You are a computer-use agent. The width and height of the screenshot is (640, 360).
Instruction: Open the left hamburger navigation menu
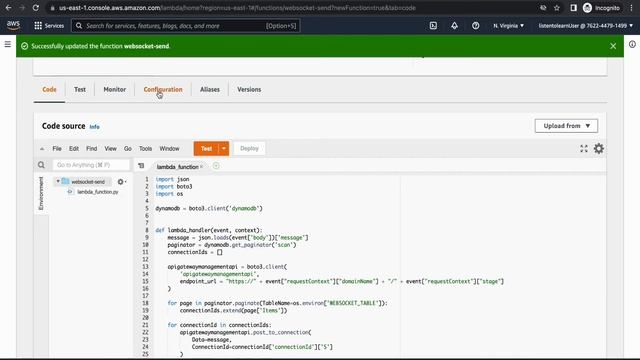click(8, 44)
